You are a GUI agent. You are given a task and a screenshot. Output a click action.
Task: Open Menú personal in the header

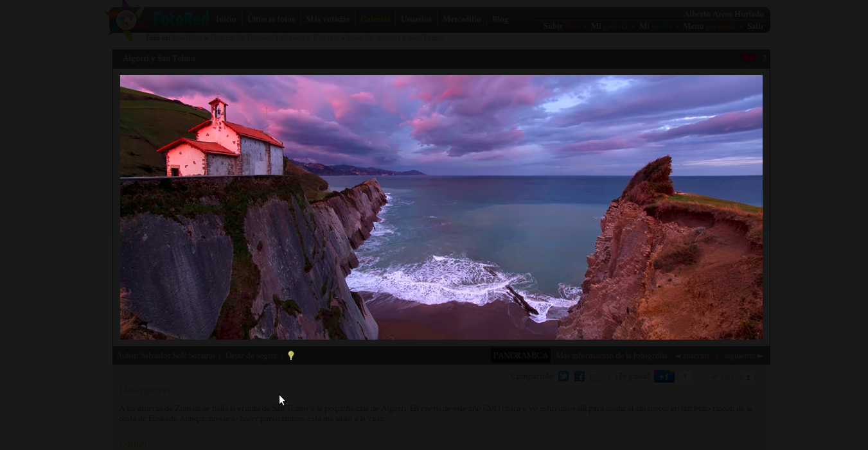click(709, 26)
